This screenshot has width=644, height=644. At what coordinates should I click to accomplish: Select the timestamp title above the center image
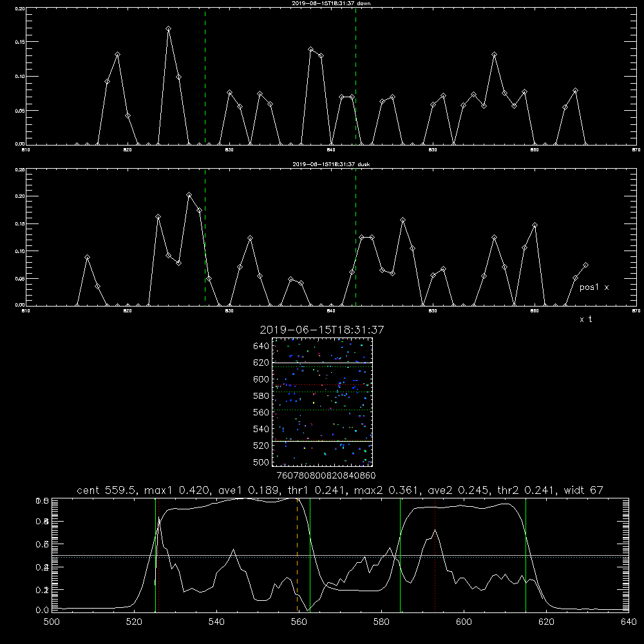click(x=321, y=330)
